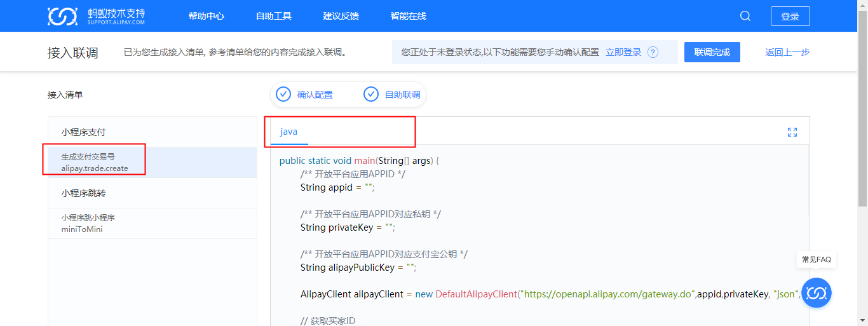Expand code panel to fullscreen
868x326 pixels.
pos(792,132)
